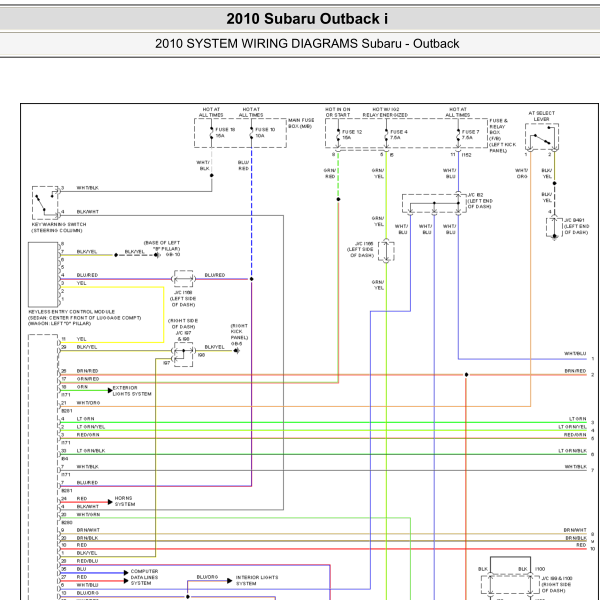Click the "FUSE 7 7.5A" label
Viewport: 600px width, 600px height.
(471, 135)
